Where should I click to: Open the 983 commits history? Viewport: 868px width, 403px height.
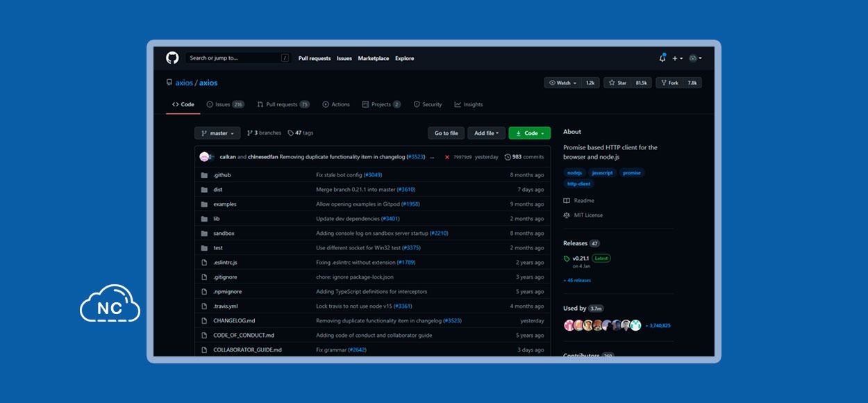(524, 157)
